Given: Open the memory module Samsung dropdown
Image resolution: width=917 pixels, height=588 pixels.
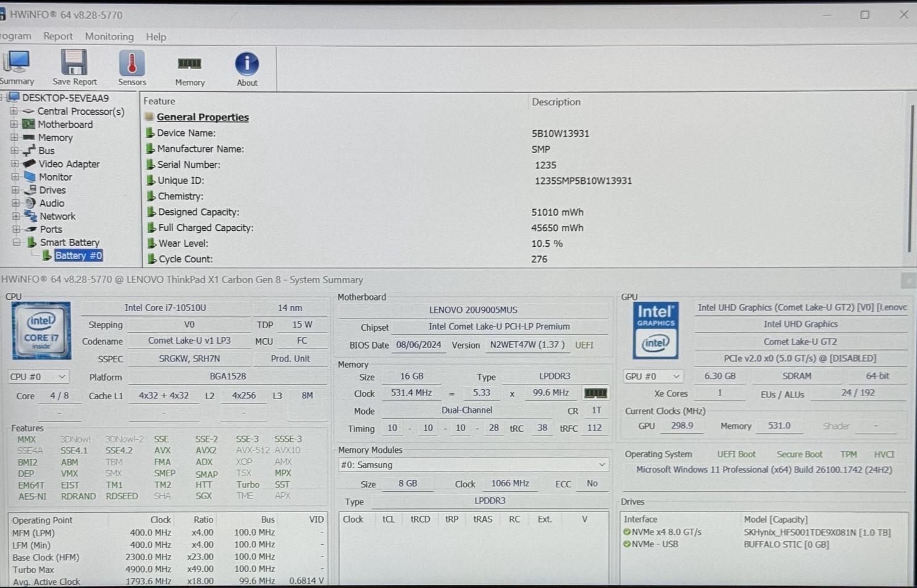Looking at the screenshot, I should [x=473, y=465].
